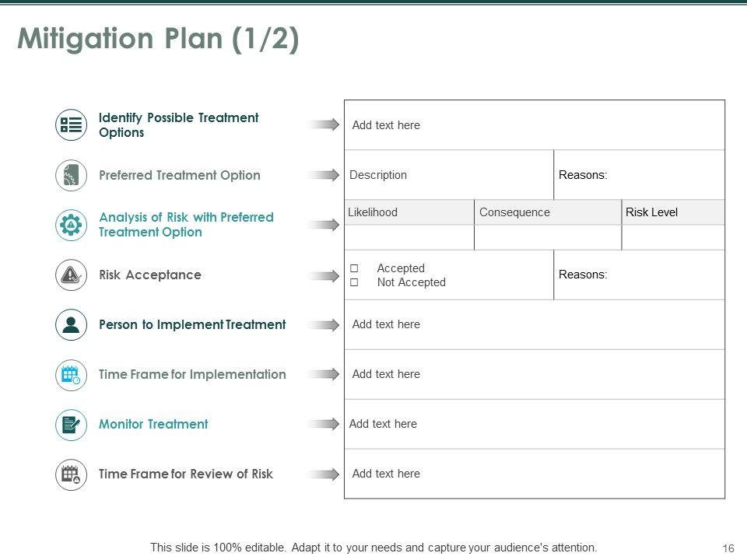Click the arrow beside Identify Possible Treatment Options

click(x=324, y=125)
